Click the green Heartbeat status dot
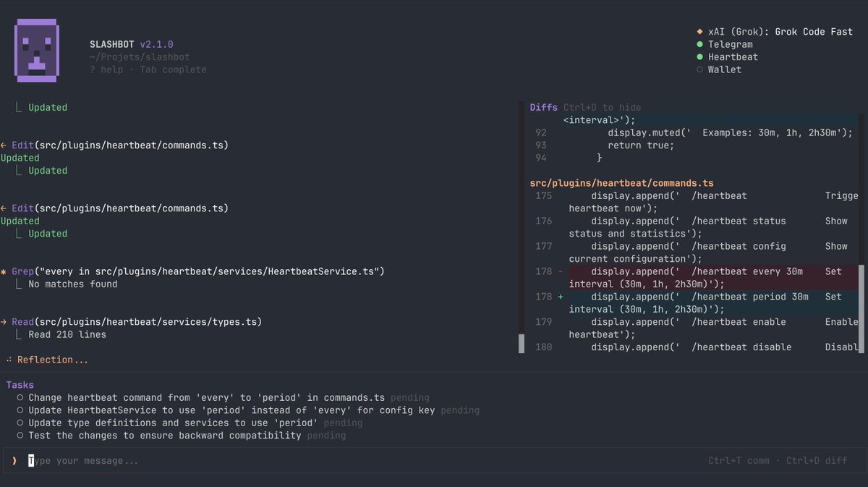The height and width of the screenshot is (487, 868). coord(699,57)
